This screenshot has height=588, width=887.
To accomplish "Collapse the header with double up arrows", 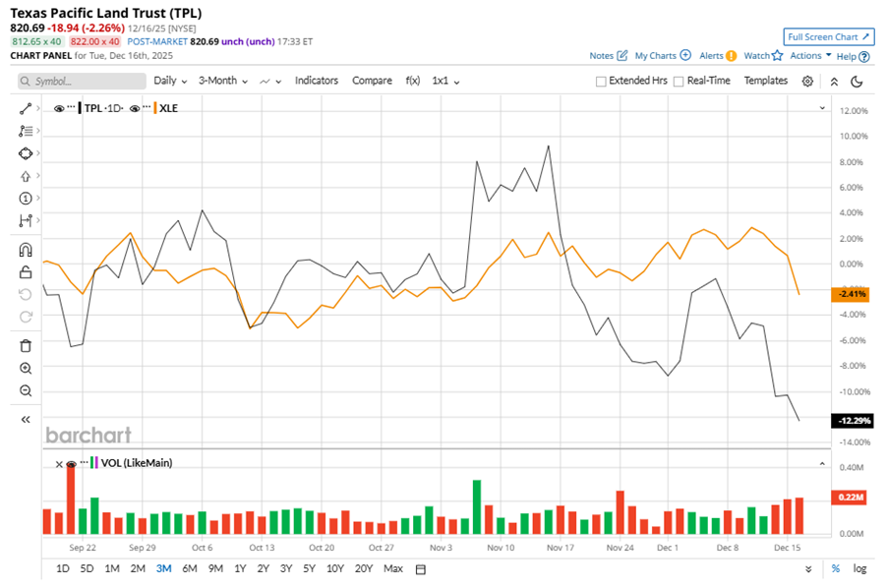I will pyautogui.click(x=834, y=82).
